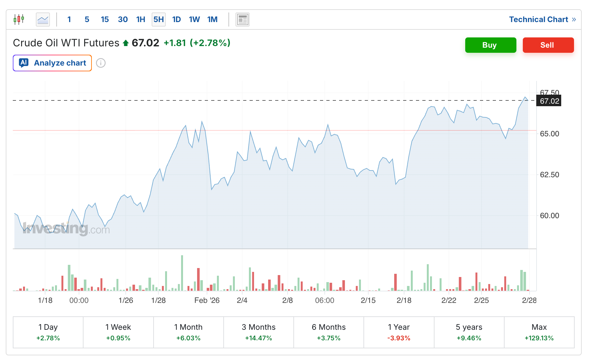Click the 65.00 price axis label
Screen dimensions: 590x364
(550, 134)
